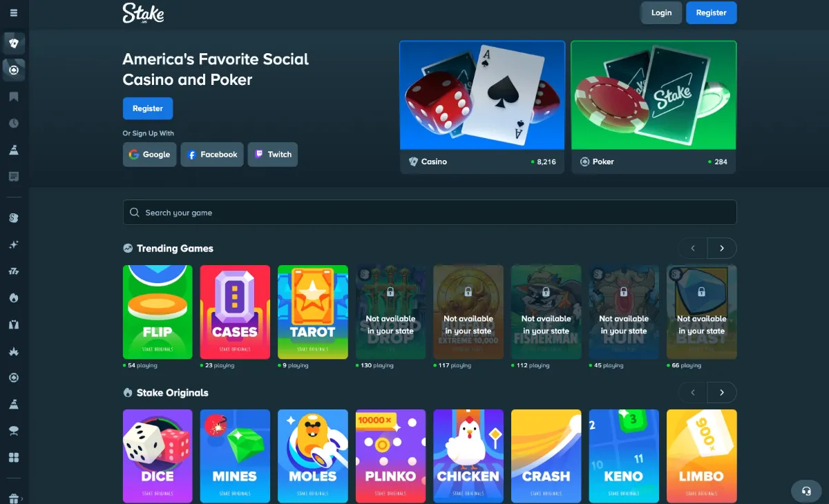This screenshot has width=829, height=504.
Task: Sign up with Google
Action: [150, 155]
